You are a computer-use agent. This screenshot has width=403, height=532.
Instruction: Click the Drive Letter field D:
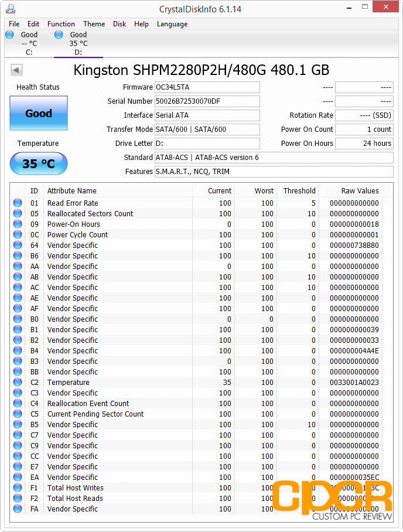tap(207, 144)
